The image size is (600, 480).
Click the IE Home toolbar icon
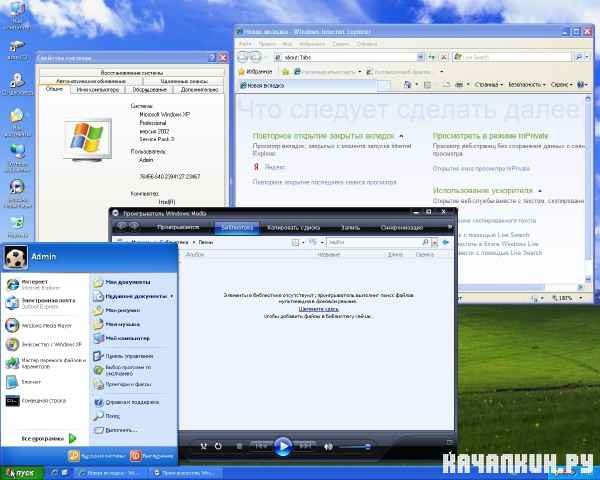[x=407, y=85]
